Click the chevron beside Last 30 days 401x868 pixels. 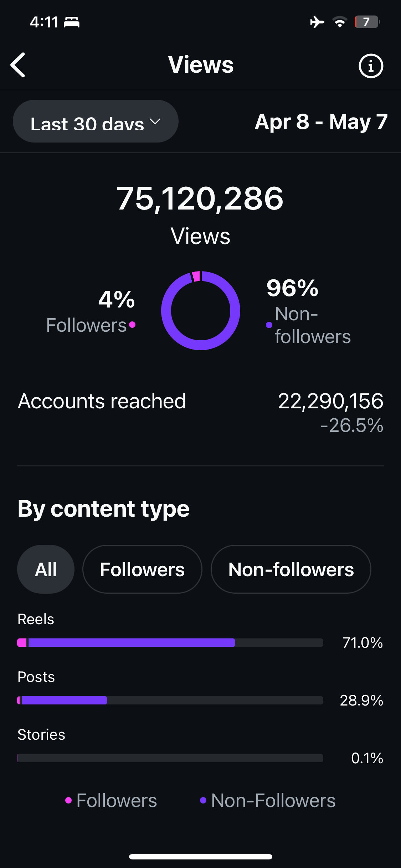[x=155, y=122]
